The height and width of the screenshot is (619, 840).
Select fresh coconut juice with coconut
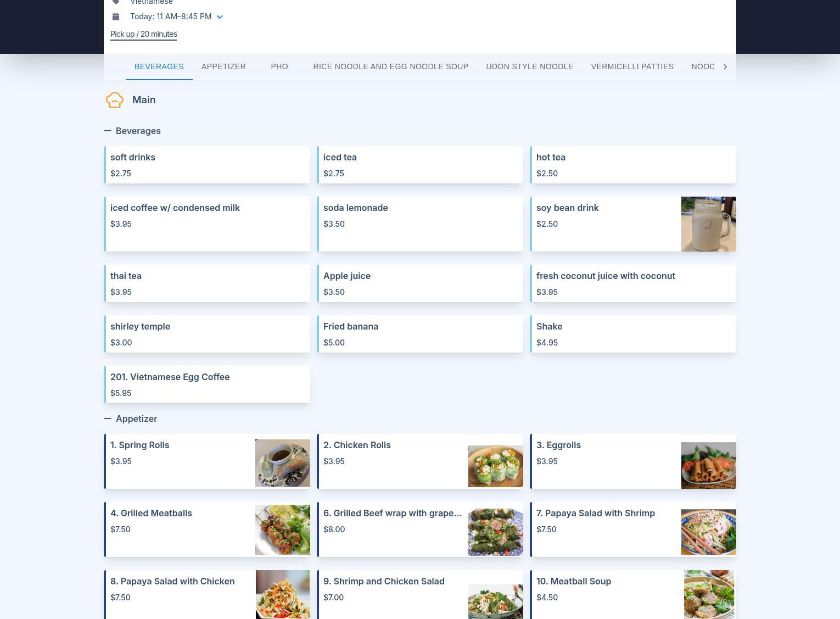pyautogui.click(x=633, y=283)
